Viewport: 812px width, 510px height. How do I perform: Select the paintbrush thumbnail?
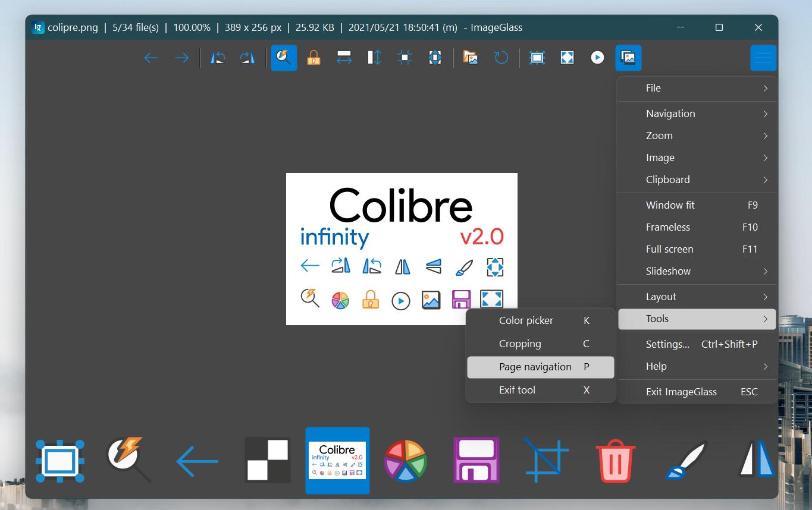coord(686,461)
